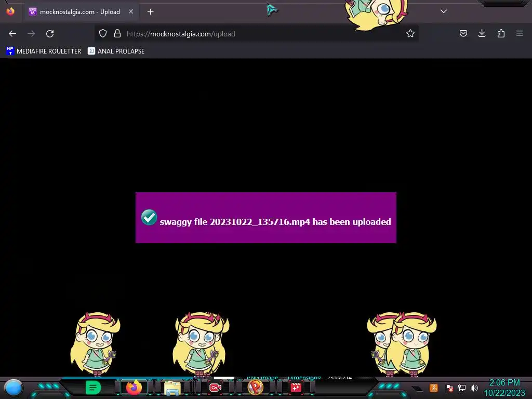Viewport: 532px width, 399px height.
Task: Open the volume speaker control
Action: [x=474, y=388]
